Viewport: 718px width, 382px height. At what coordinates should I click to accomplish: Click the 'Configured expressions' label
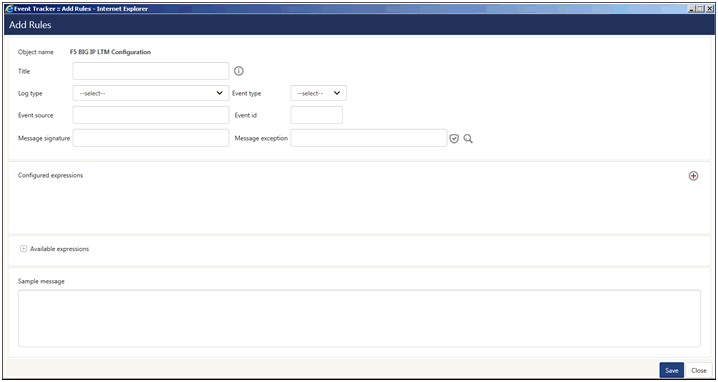(x=50, y=175)
